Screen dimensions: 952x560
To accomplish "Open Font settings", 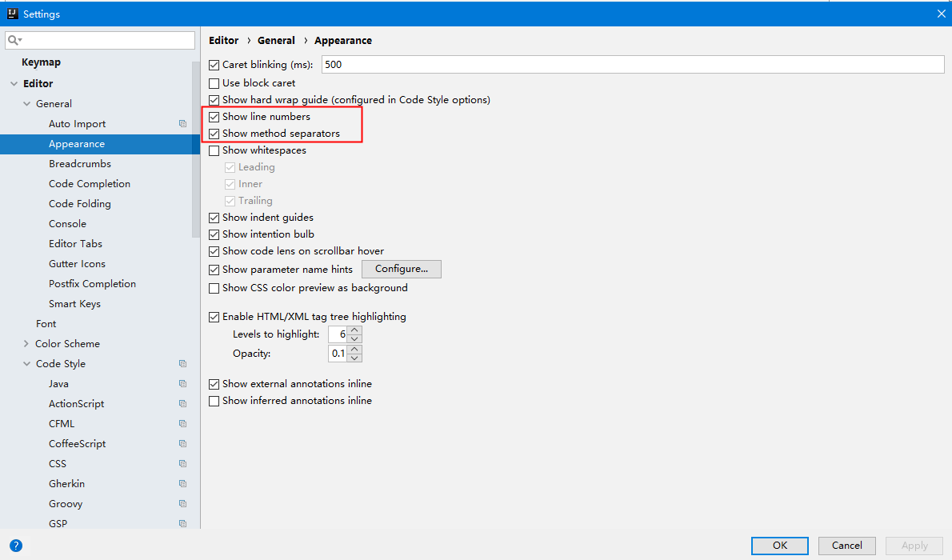I will (46, 324).
